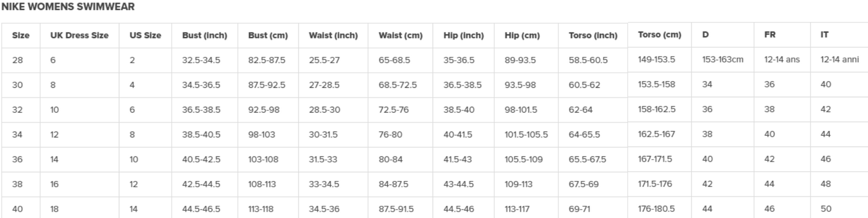Click the US Size column header
The height and width of the screenshot is (218, 868).
pos(145,35)
